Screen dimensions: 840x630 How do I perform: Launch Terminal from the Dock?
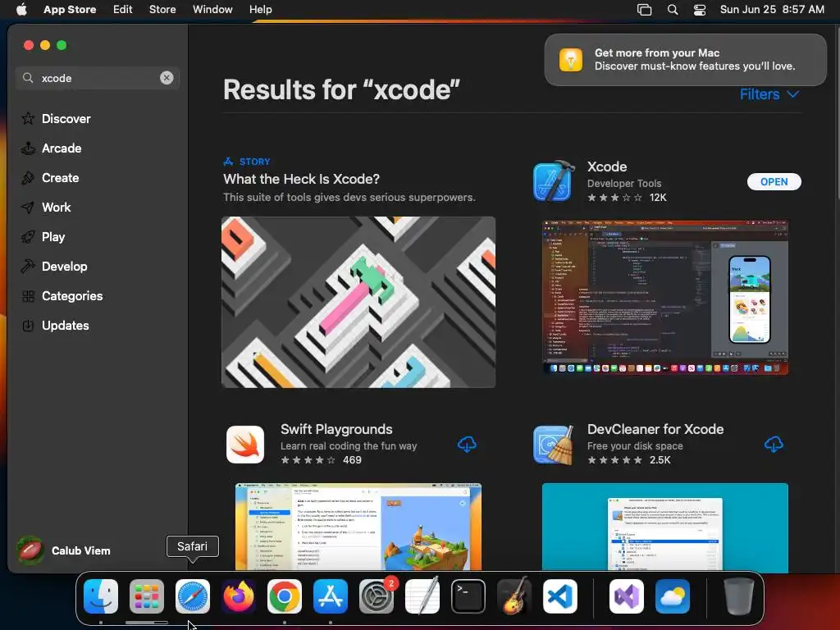[468, 596]
